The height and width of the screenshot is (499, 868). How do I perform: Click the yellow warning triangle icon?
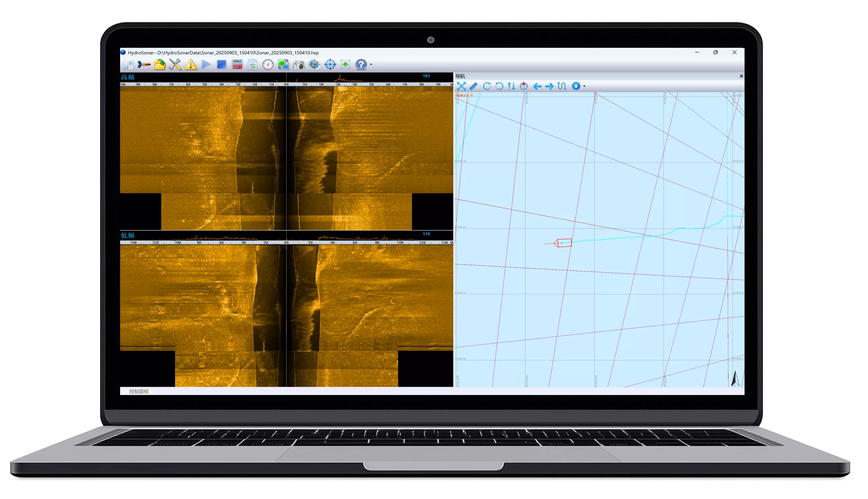click(191, 65)
